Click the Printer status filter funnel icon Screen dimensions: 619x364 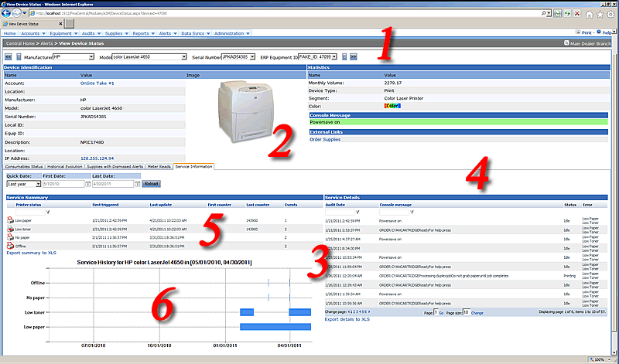pos(48,213)
